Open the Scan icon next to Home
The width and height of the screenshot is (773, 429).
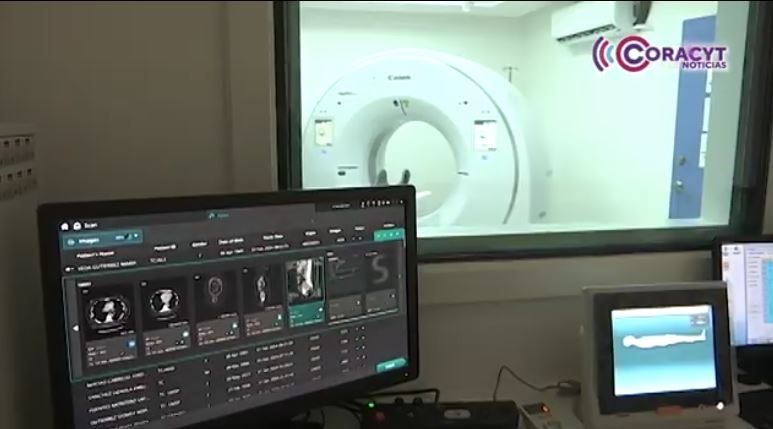coord(76,225)
